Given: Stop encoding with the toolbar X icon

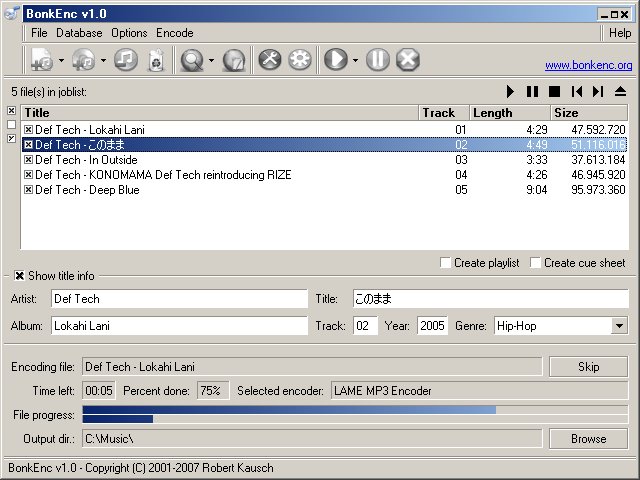Looking at the screenshot, I should pyautogui.click(x=408, y=60).
